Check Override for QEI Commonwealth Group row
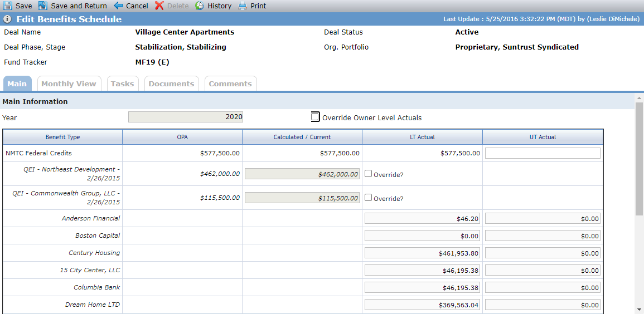The width and height of the screenshot is (644, 314). tap(369, 198)
